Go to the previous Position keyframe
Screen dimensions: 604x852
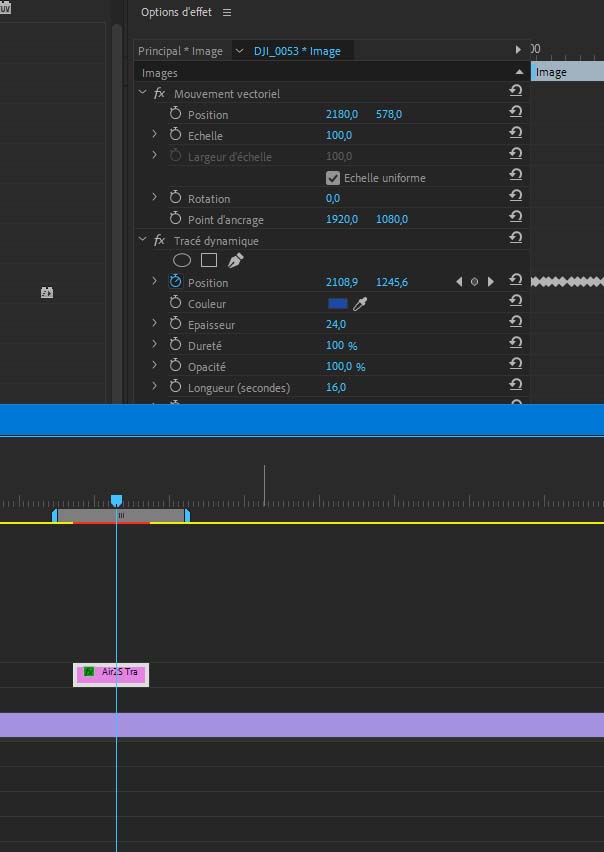pyautogui.click(x=459, y=282)
